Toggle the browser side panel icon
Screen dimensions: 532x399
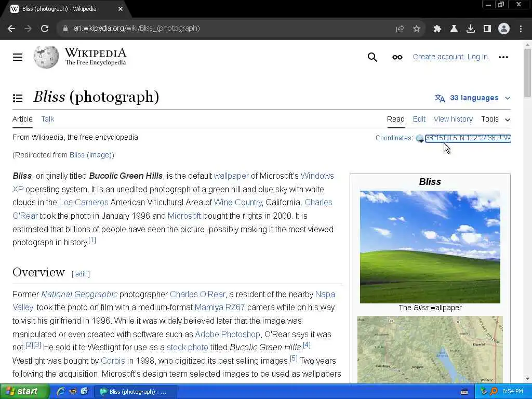coord(487,29)
